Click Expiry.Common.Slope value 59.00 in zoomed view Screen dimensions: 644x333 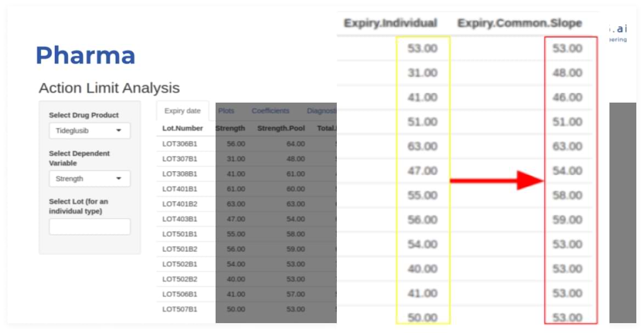[x=567, y=219]
